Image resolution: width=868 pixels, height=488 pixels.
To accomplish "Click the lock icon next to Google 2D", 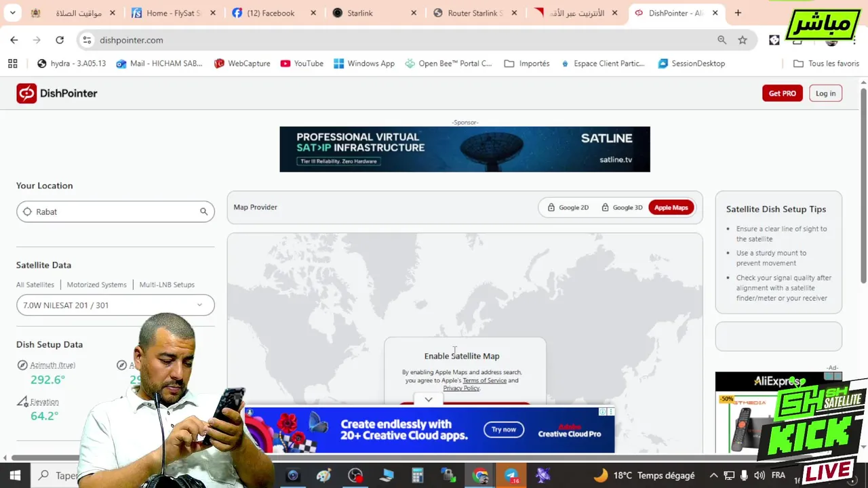I will click(551, 207).
